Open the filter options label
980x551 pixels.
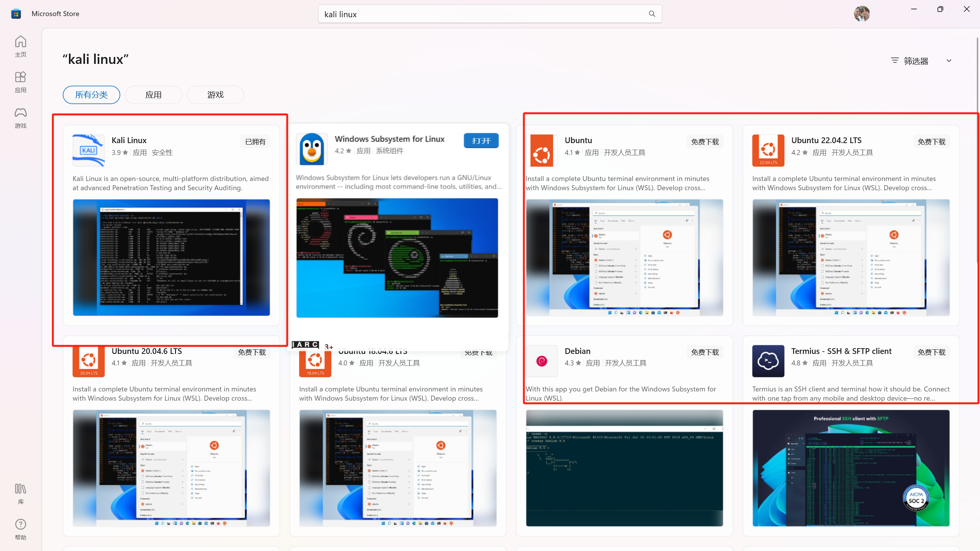coord(915,61)
